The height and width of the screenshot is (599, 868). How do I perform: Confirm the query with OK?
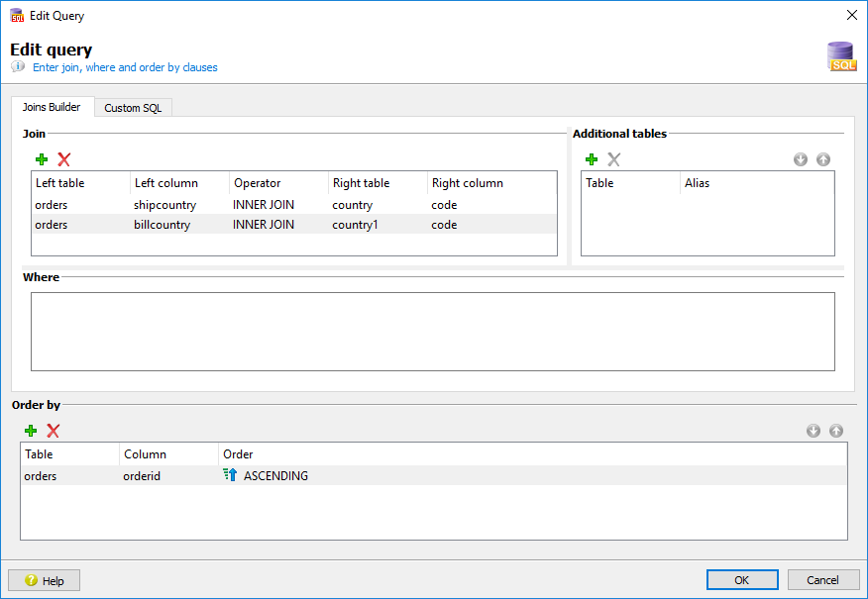[x=742, y=579]
